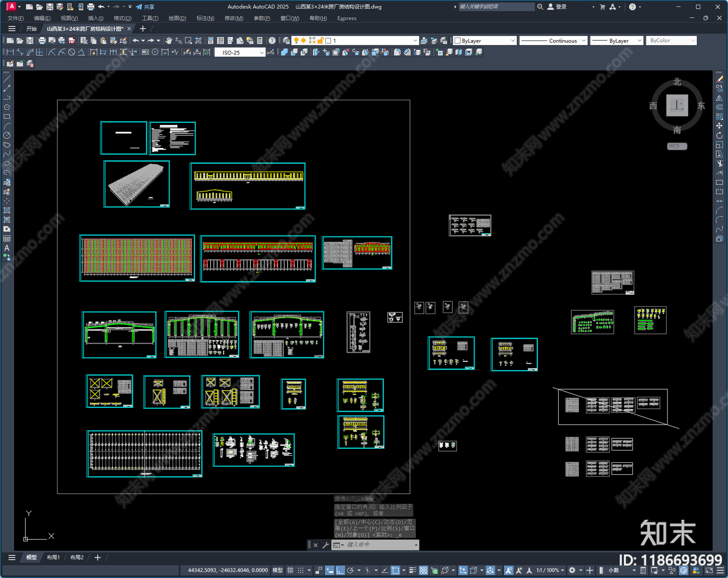Click the 上 top face of ViewCube
This screenshot has height=578, width=728.
[677, 106]
